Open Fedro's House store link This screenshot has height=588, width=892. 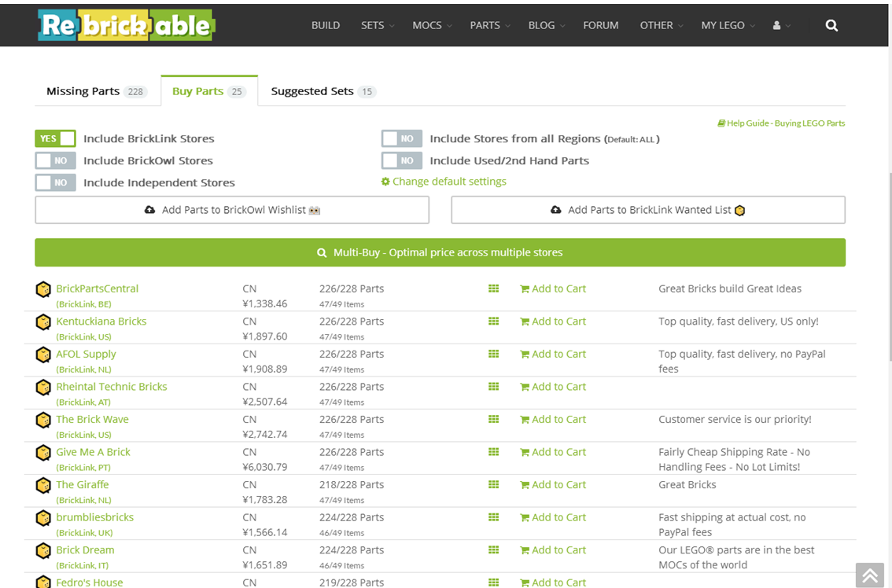90,582
